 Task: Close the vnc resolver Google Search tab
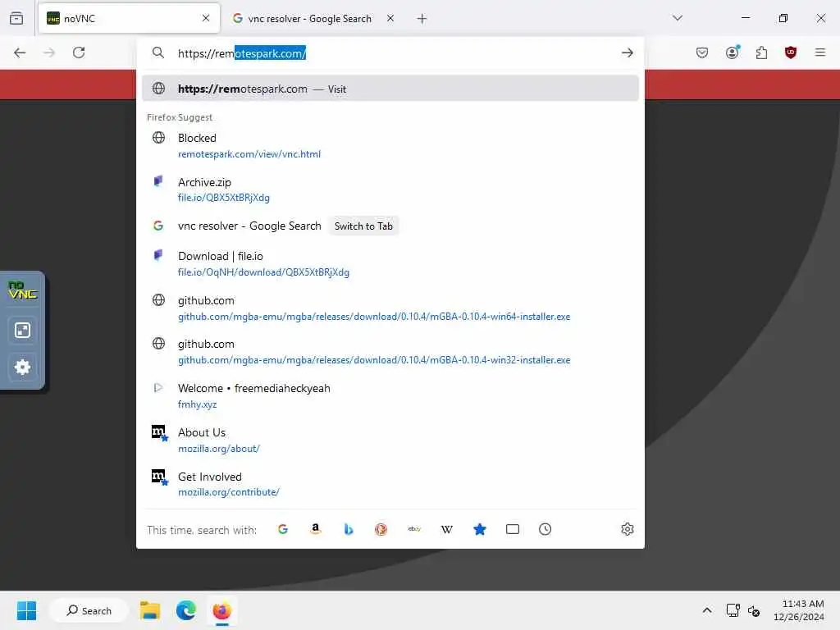point(390,18)
